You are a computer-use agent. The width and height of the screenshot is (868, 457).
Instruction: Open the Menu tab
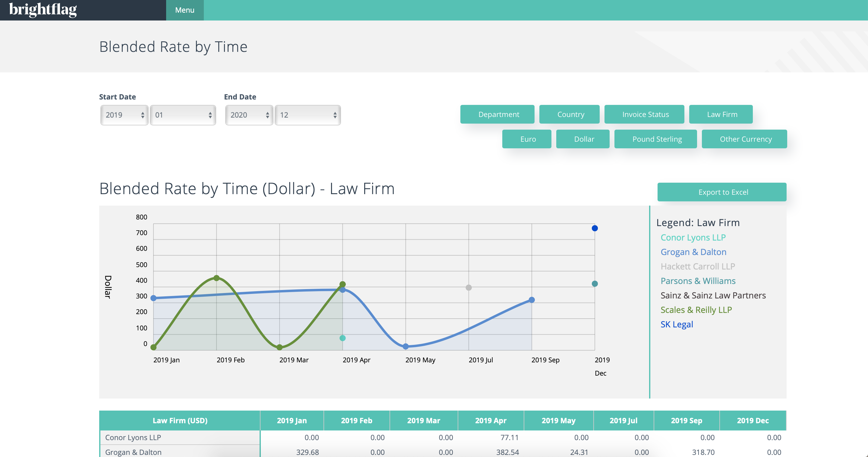185,10
